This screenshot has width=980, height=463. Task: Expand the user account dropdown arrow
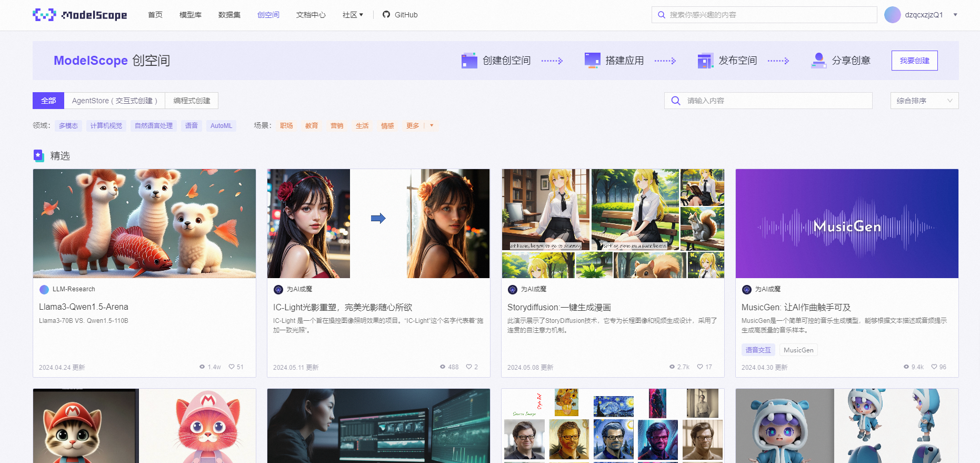tap(955, 15)
